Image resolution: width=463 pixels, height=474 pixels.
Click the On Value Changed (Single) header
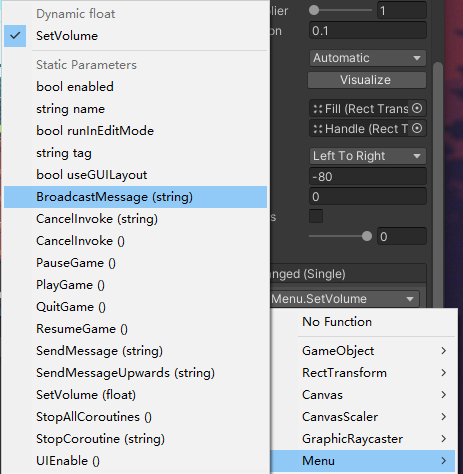coord(348,274)
